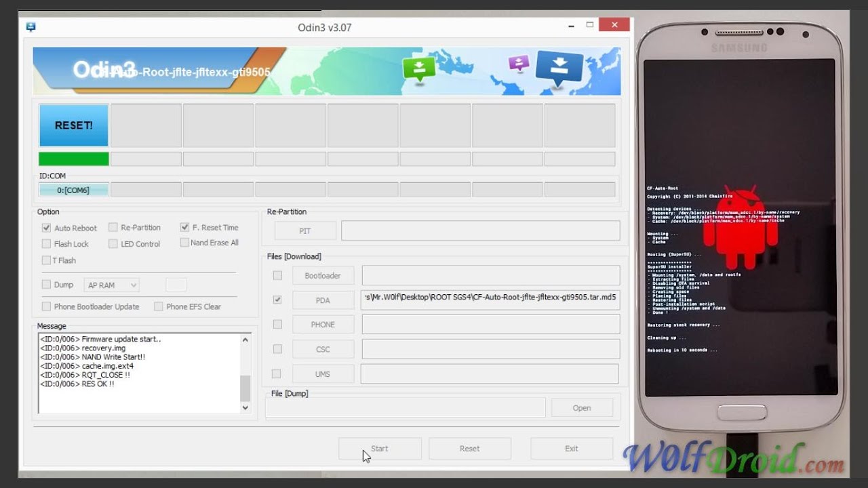Click the Odin3 app icon in title bar

point(31,27)
